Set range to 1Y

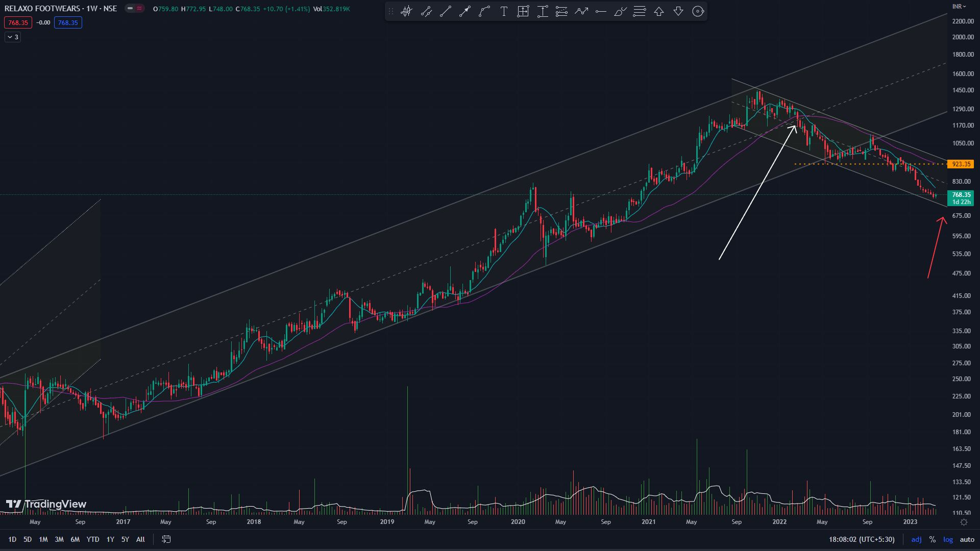(x=110, y=539)
